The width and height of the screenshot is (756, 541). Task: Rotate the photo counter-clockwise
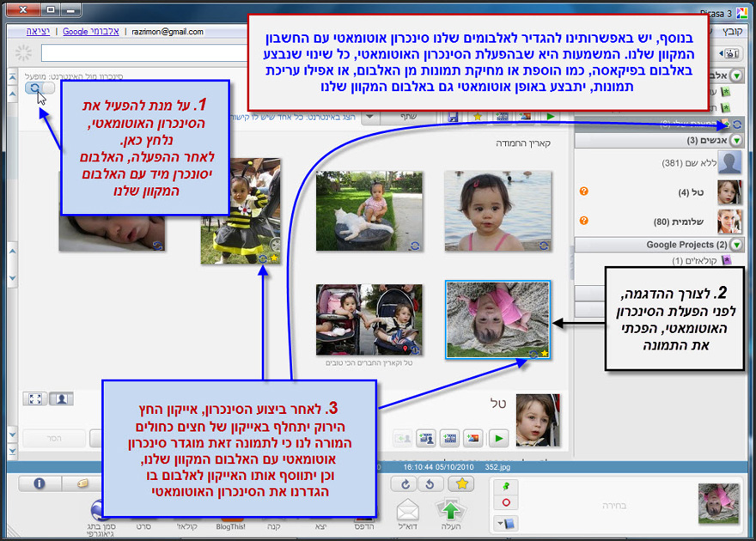pyautogui.click(x=430, y=484)
